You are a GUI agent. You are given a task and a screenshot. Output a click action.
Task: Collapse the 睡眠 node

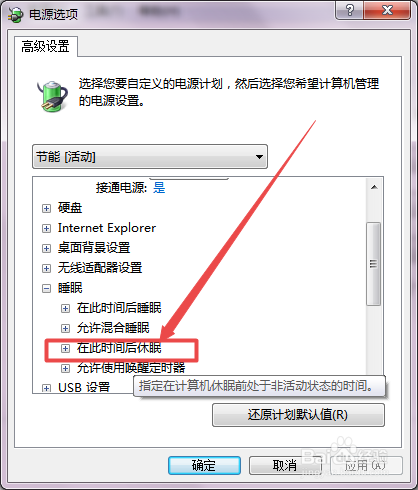tap(46, 288)
